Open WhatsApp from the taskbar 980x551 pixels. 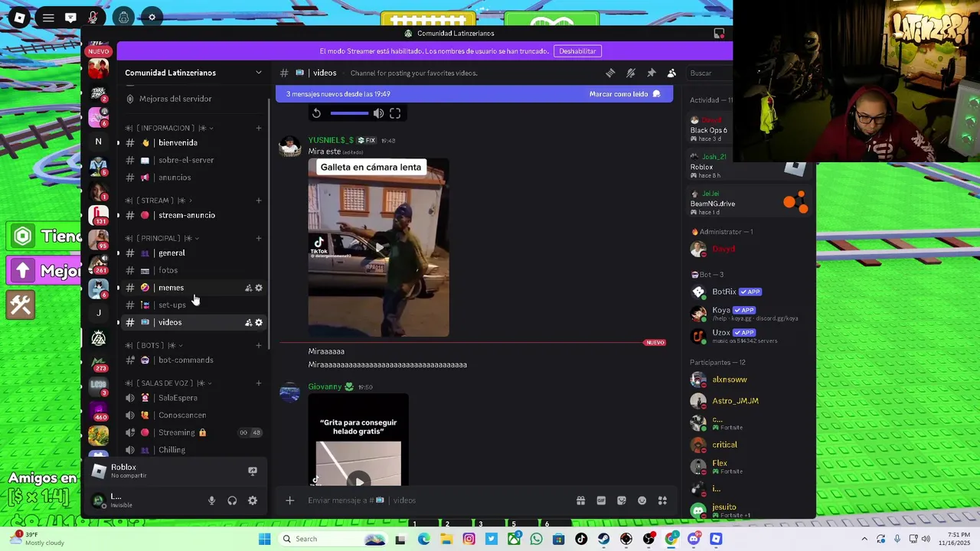click(x=536, y=539)
